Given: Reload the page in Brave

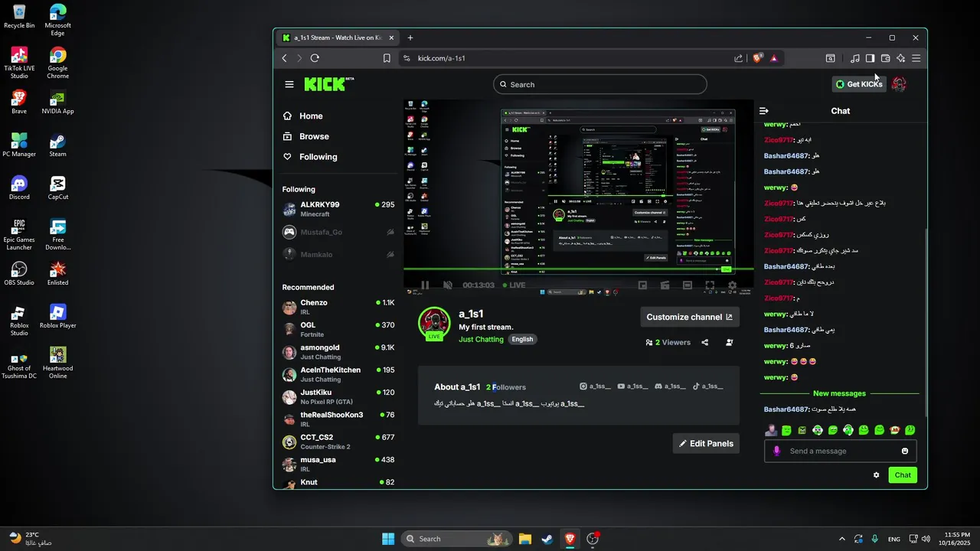Looking at the screenshot, I should [315, 58].
